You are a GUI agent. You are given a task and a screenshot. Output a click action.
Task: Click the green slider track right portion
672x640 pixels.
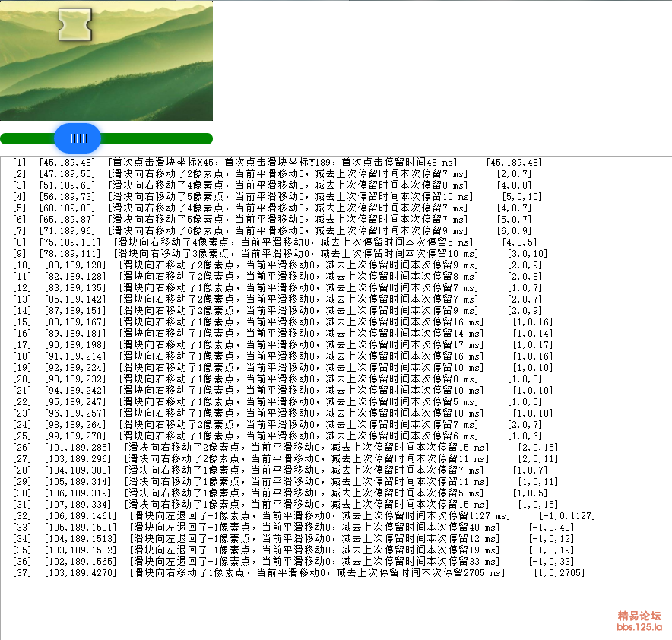point(157,139)
